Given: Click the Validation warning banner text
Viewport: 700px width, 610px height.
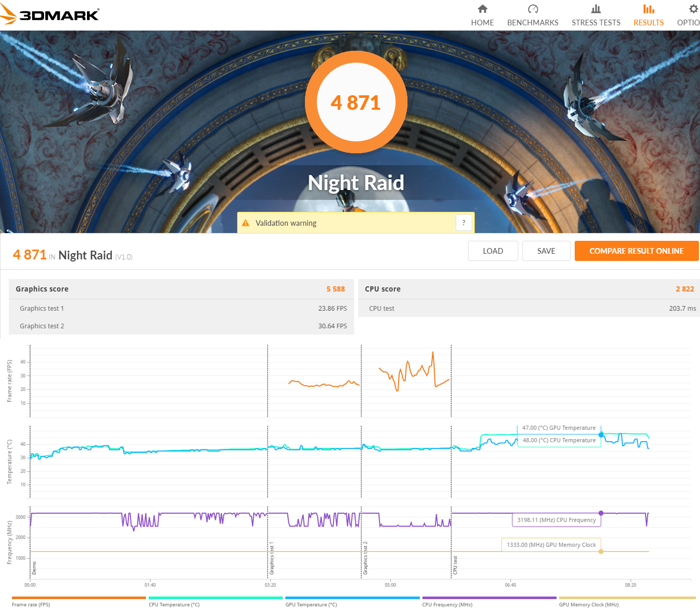Looking at the screenshot, I should pos(286,223).
